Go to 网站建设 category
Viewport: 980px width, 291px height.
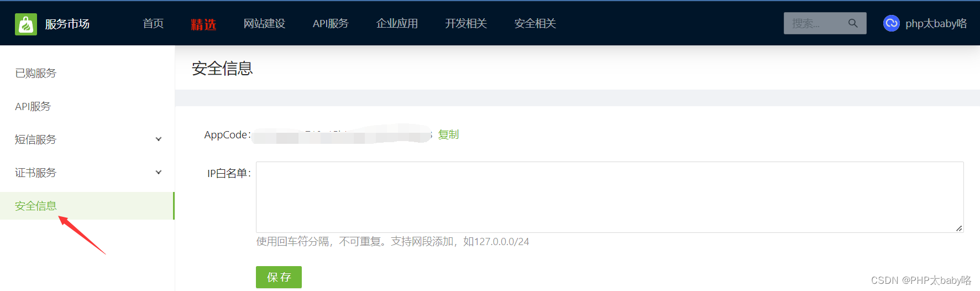point(264,23)
